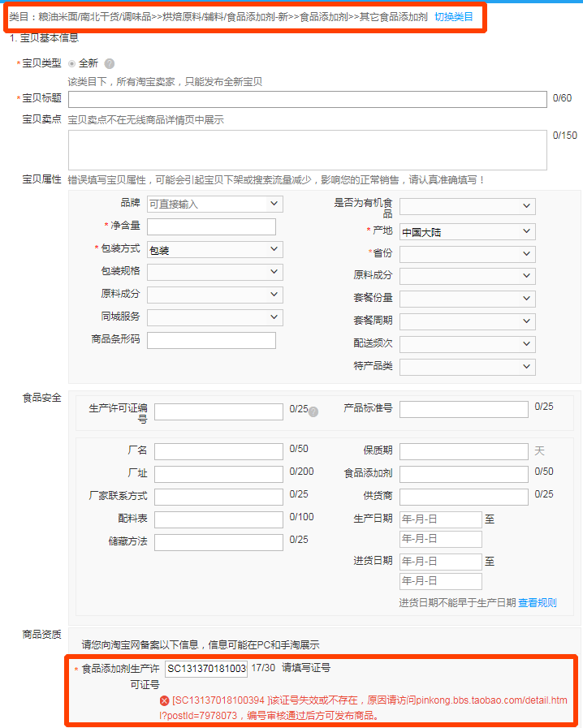
Task: Open the 同城服务 dropdown
Action: click(215, 317)
